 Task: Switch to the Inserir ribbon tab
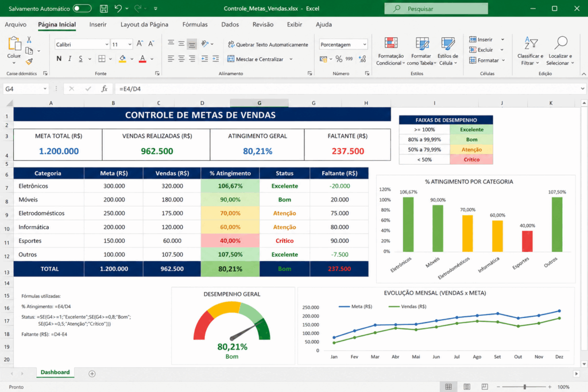click(x=98, y=24)
